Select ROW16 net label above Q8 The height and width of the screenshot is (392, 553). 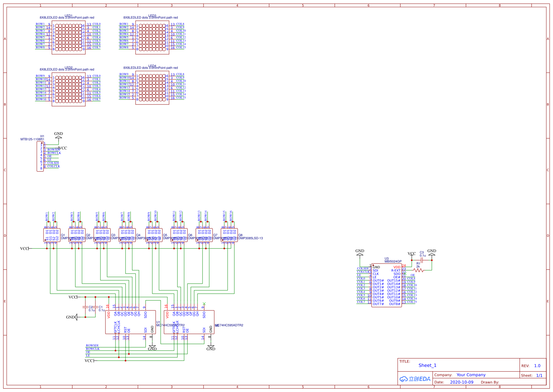(x=231, y=216)
